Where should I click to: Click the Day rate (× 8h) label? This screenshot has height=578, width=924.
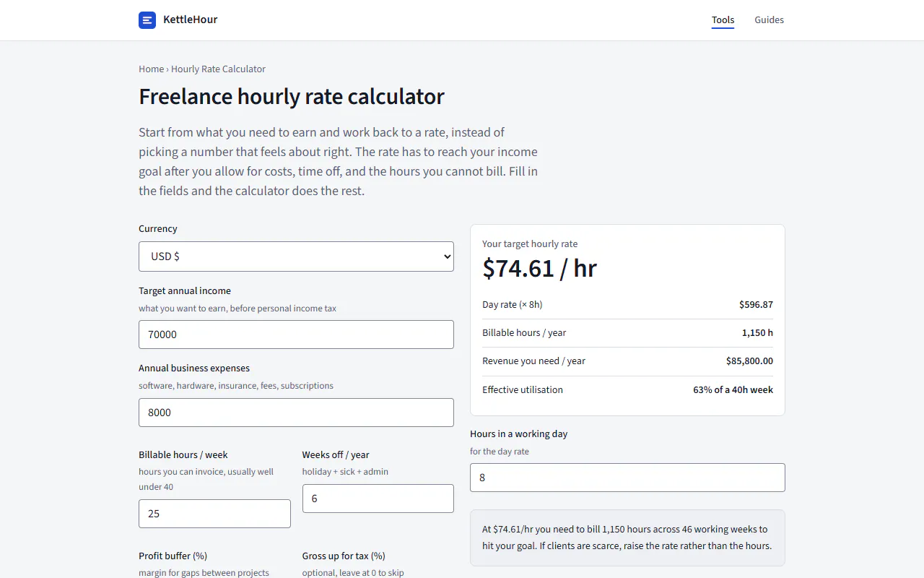512,305
